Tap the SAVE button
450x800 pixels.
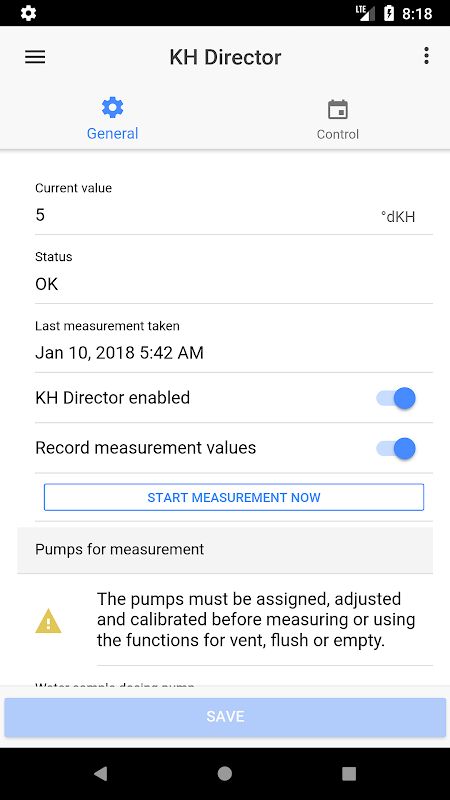pos(225,717)
